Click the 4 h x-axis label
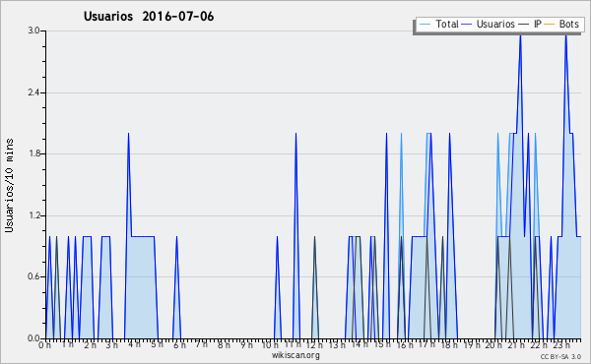This screenshot has height=364, width=591. (x=135, y=344)
